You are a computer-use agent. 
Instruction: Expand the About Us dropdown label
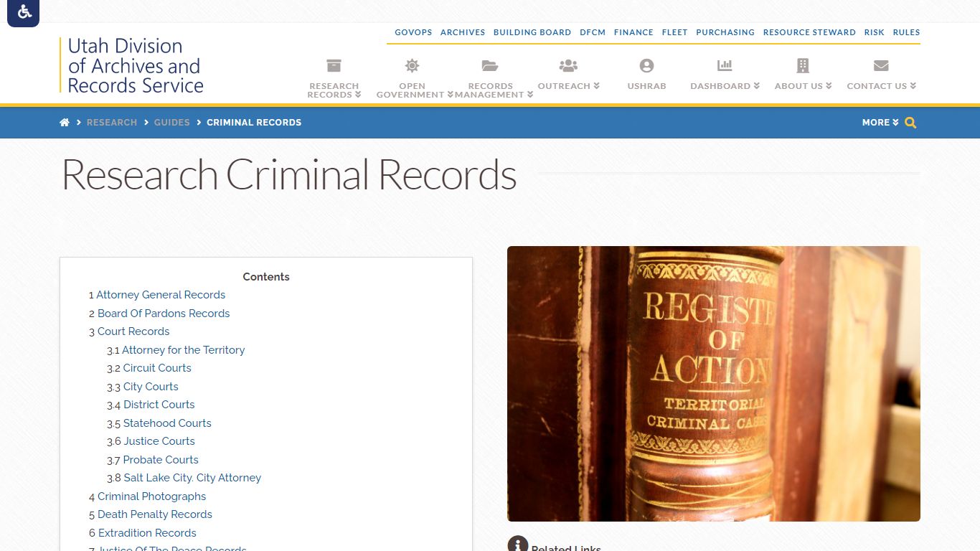click(x=803, y=86)
